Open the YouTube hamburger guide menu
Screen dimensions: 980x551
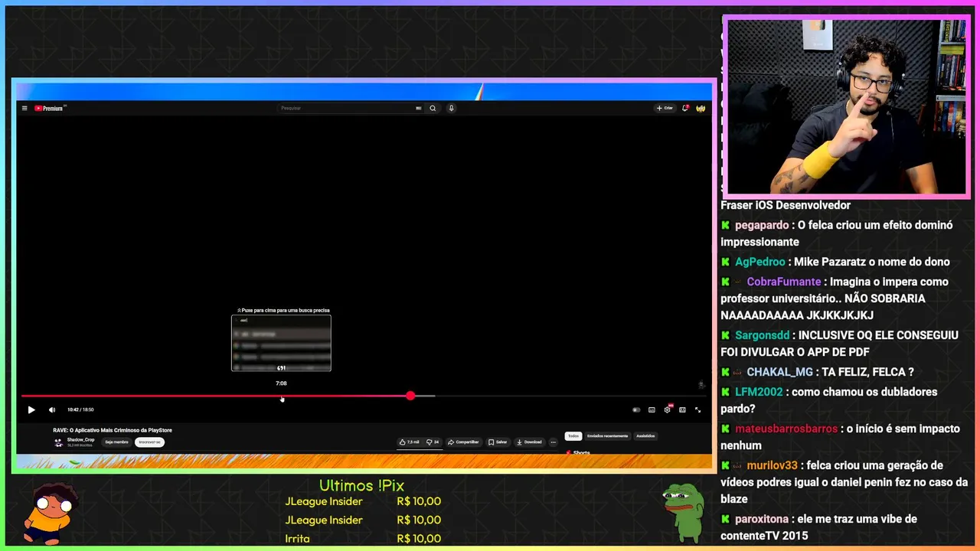tap(24, 108)
